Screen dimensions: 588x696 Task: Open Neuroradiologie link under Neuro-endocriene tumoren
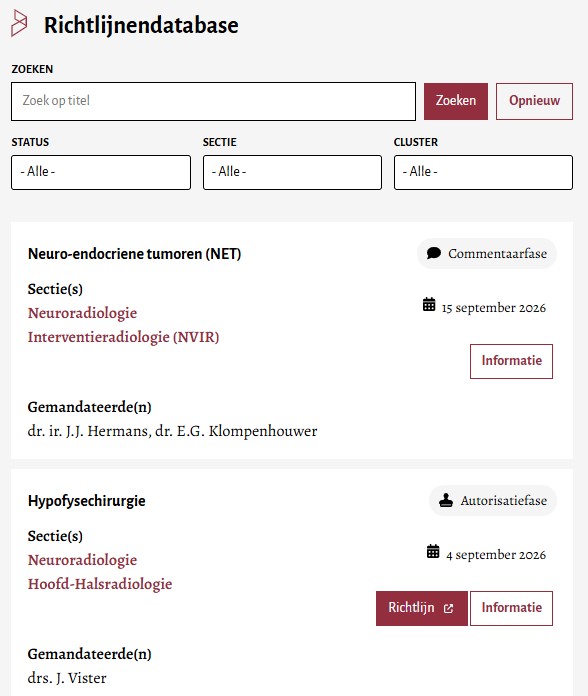(x=82, y=313)
